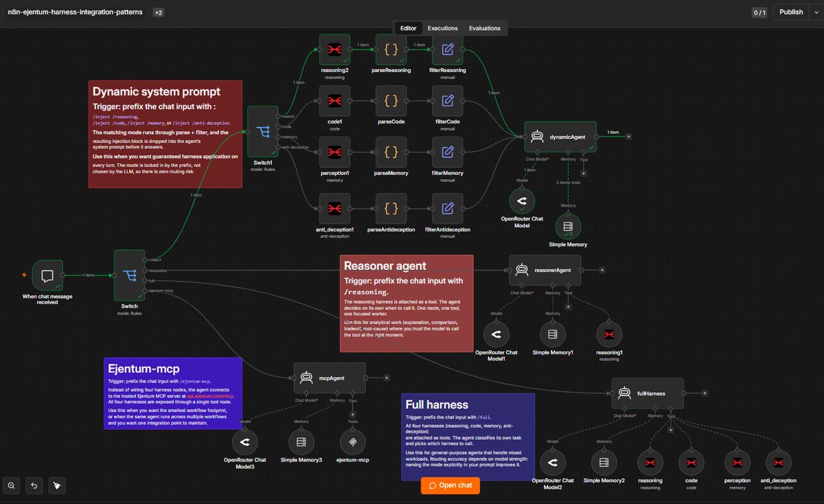Open the reasonerAgent node
The width and height of the screenshot is (824, 504).
point(545,270)
